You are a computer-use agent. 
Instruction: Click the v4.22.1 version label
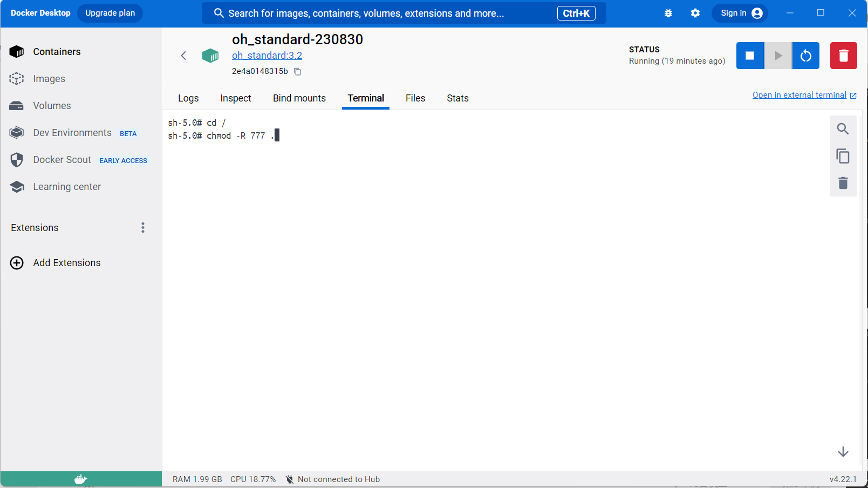tap(843, 479)
